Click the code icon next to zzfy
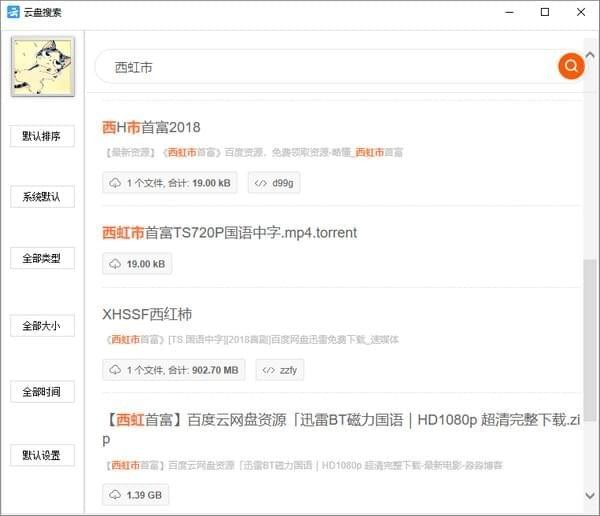Screen dimensions: 600x516 [268, 370]
